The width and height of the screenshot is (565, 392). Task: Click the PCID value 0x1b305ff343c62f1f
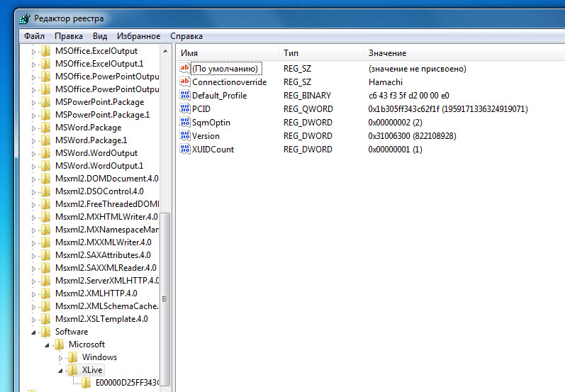pyautogui.click(x=448, y=108)
